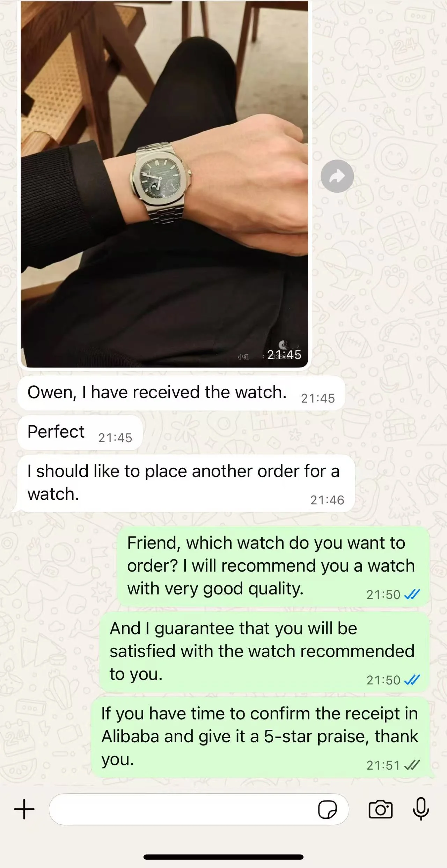Tap the blue read ticks on the 'Friend, which watch' message
Image resolution: width=447 pixels, height=868 pixels.
412,594
